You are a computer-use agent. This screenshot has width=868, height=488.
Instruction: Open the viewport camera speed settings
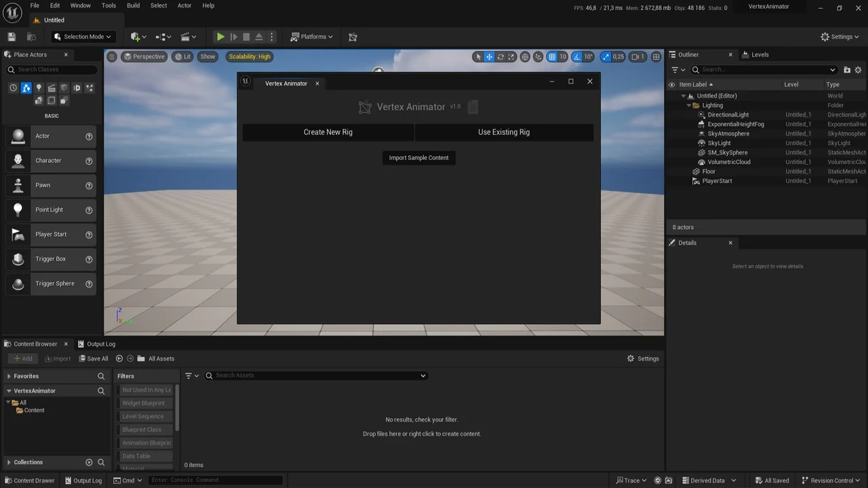(636, 57)
